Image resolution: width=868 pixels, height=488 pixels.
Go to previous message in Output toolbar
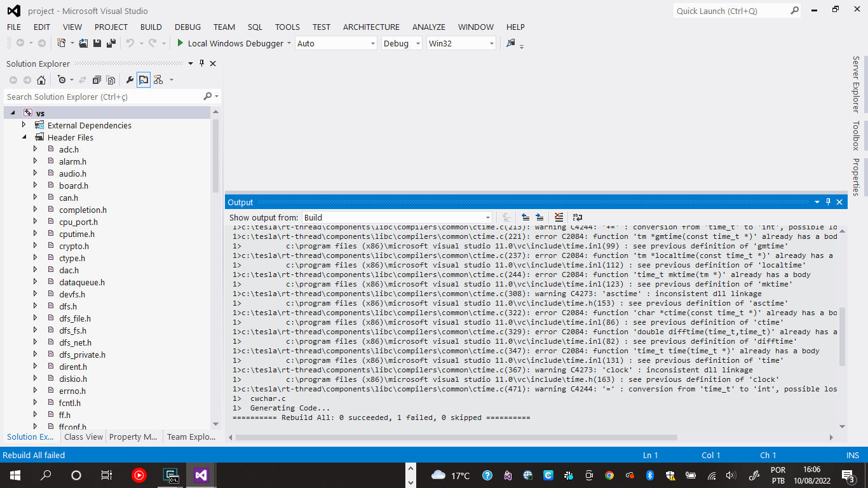pyautogui.click(x=526, y=217)
